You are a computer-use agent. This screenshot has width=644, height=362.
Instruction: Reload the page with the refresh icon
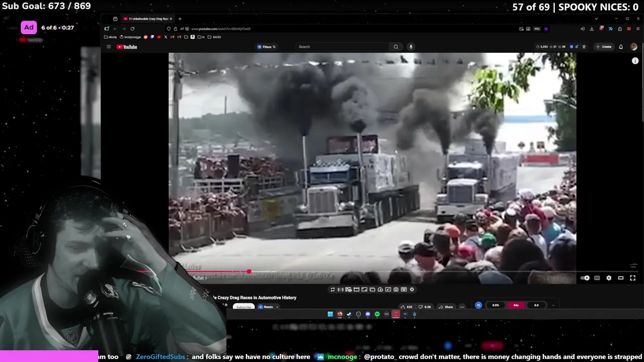point(132,29)
